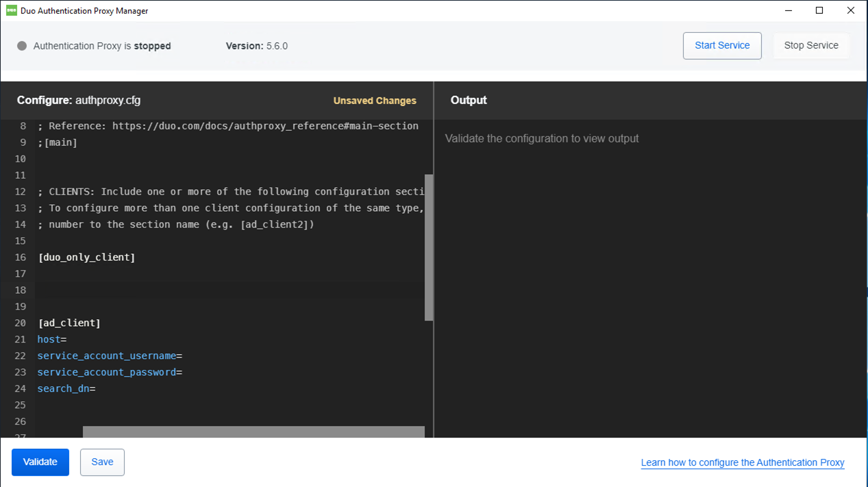Click the Configure: authproxy.cfg heading

coord(79,101)
